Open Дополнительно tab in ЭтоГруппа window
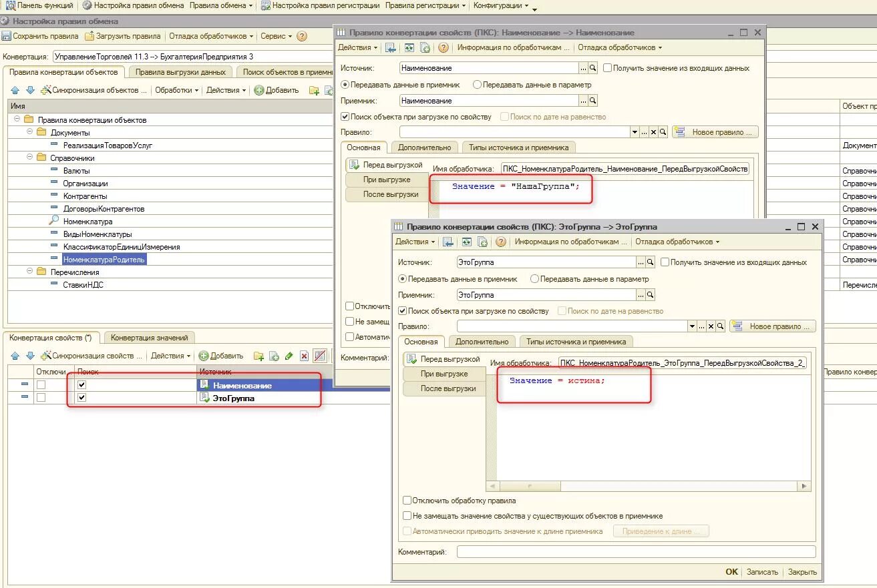This screenshot has height=588, width=877. pos(482,342)
